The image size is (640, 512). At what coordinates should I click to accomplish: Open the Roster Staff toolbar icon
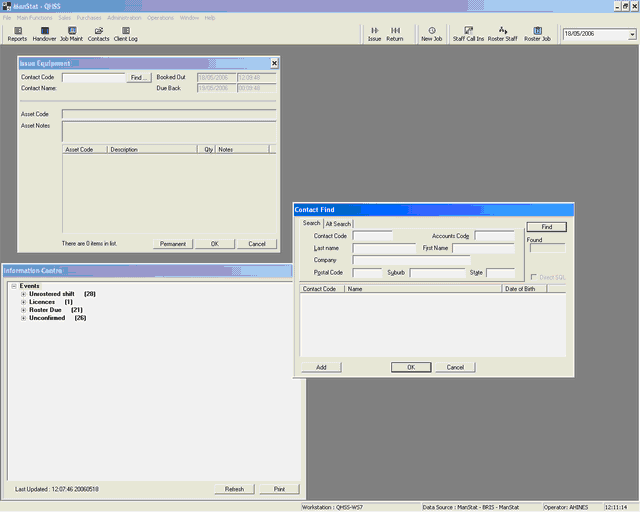pyautogui.click(x=502, y=33)
